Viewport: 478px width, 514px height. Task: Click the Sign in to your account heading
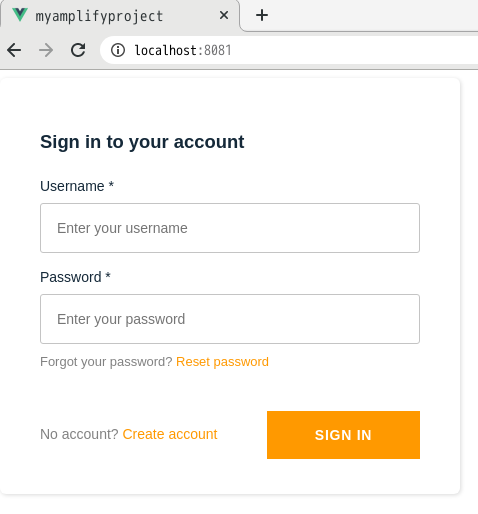(x=142, y=142)
